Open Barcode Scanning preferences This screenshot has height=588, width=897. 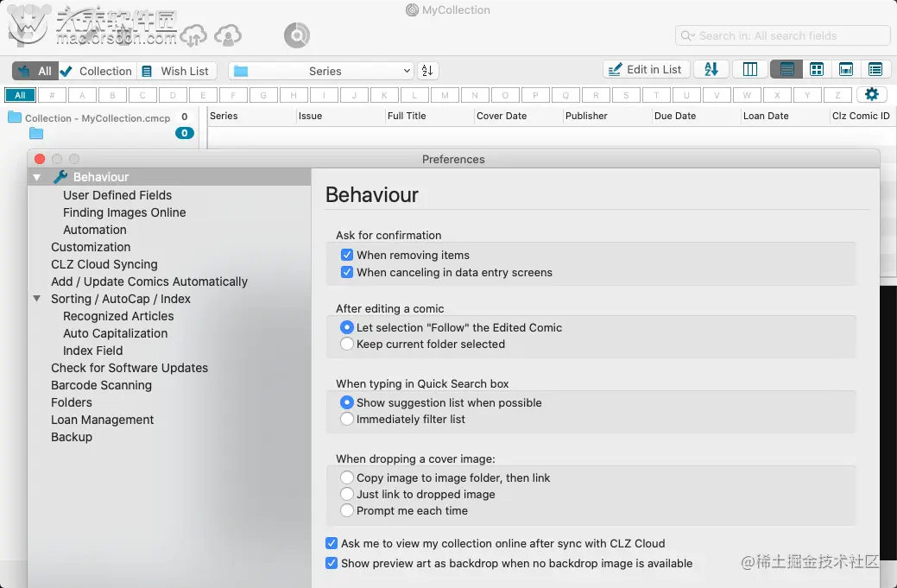point(101,385)
